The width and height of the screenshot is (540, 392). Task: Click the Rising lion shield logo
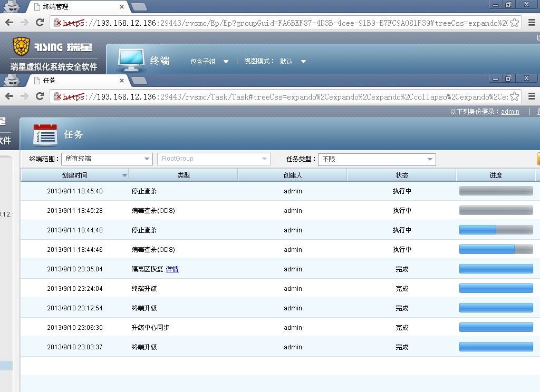tap(21, 46)
